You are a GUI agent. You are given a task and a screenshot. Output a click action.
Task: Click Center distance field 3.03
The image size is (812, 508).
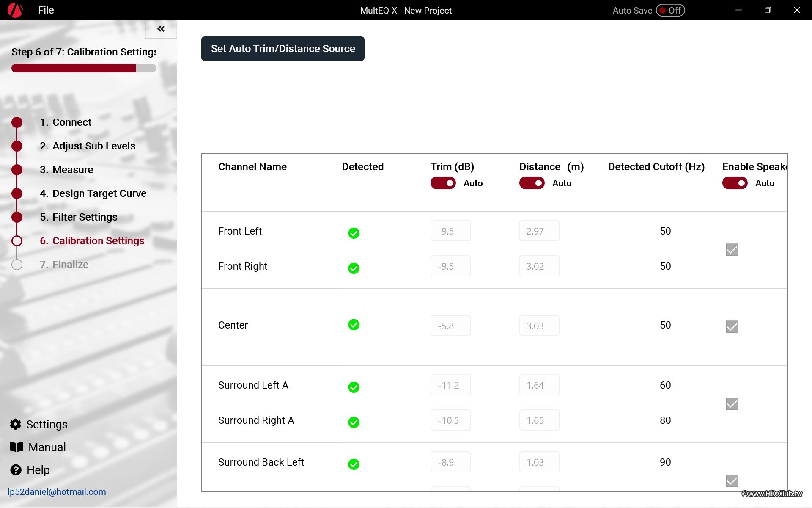pyautogui.click(x=539, y=326)
